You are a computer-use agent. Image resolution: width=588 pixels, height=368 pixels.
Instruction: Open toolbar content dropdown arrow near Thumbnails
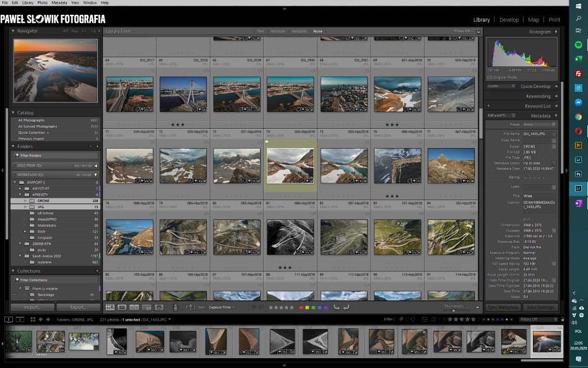point(477,307)
